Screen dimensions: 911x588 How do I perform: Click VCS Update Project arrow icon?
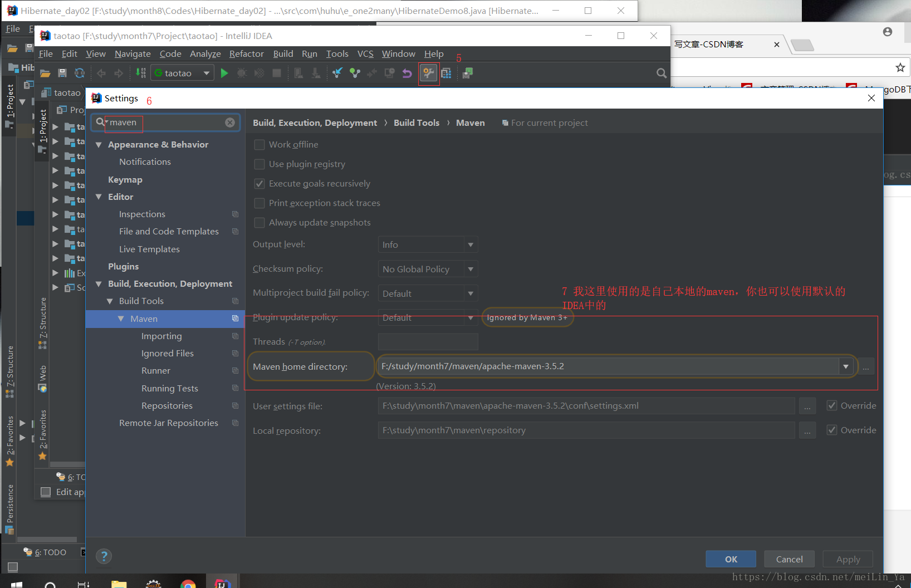[x=337, y=73]
